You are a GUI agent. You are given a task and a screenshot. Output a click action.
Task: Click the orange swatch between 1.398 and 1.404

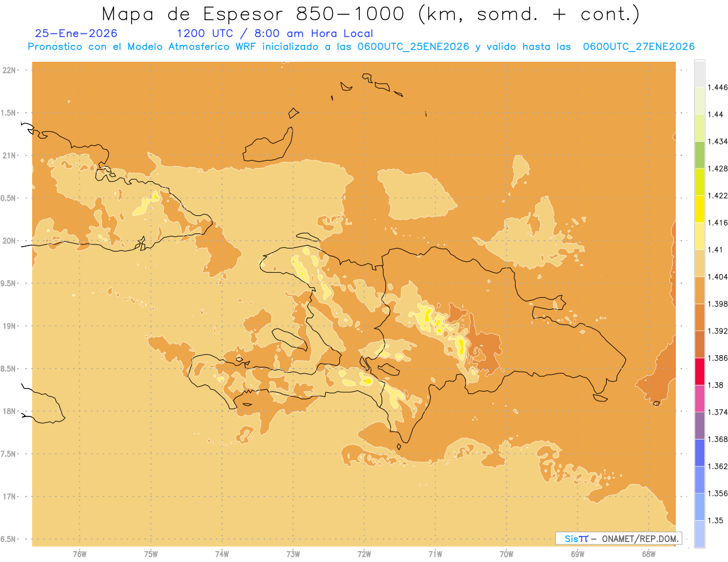point(699,290)
